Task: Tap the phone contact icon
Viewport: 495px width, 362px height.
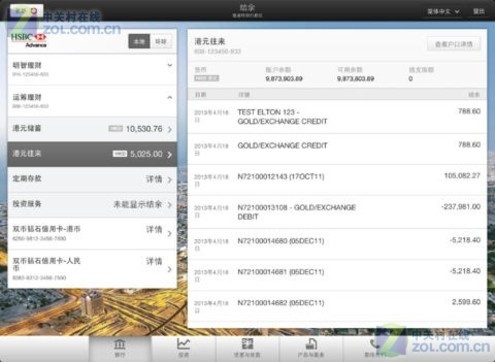Action: coord(374,348)
